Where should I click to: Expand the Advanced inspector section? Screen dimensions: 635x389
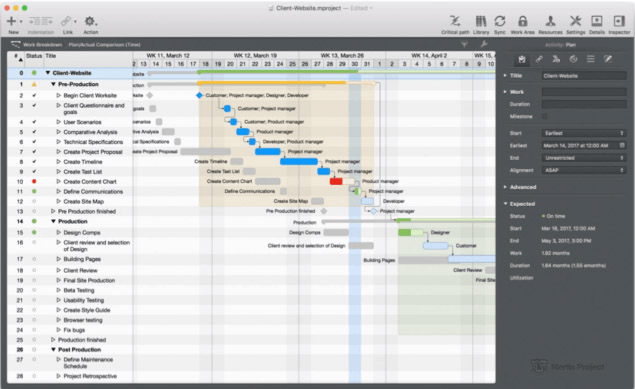[505, 187]
